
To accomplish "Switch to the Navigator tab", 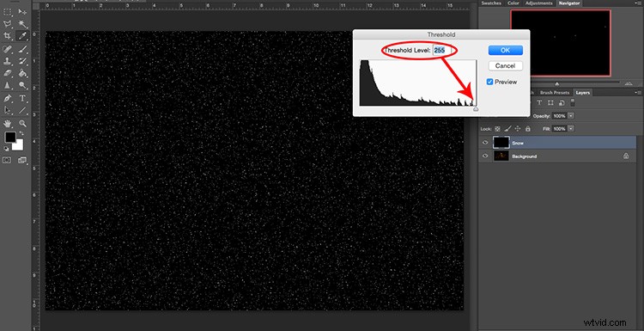I will point(568,3).
